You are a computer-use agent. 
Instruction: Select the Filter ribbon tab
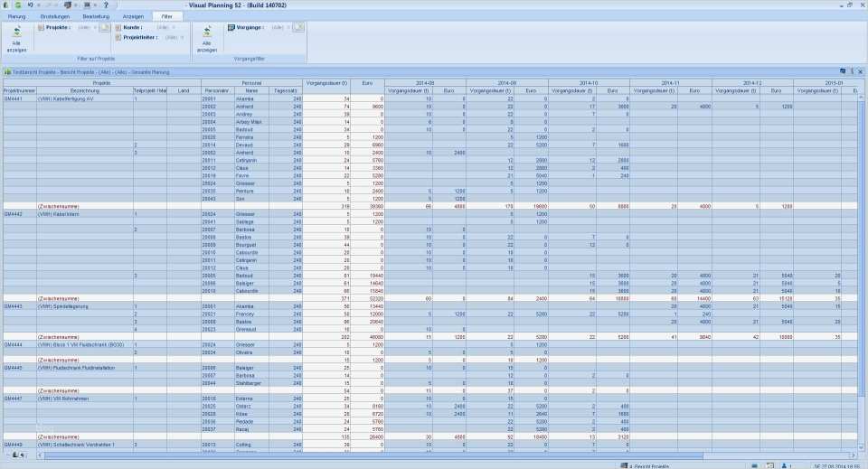point(166,16)
